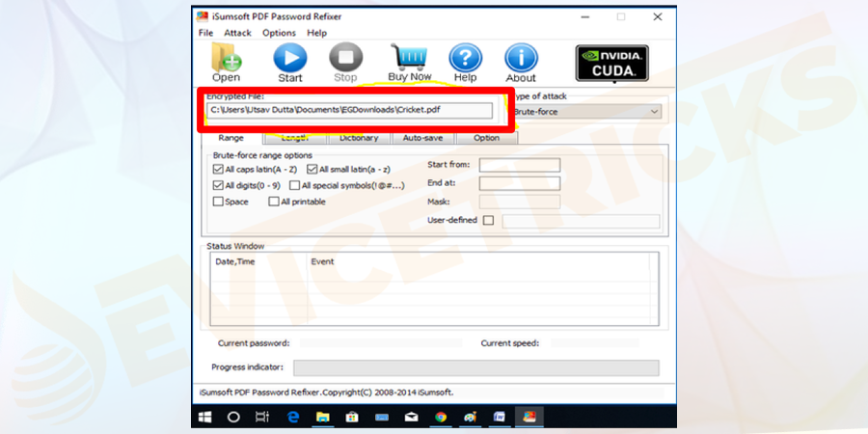
Task: Click the Help question mark icon
Action: click(465, 58)
